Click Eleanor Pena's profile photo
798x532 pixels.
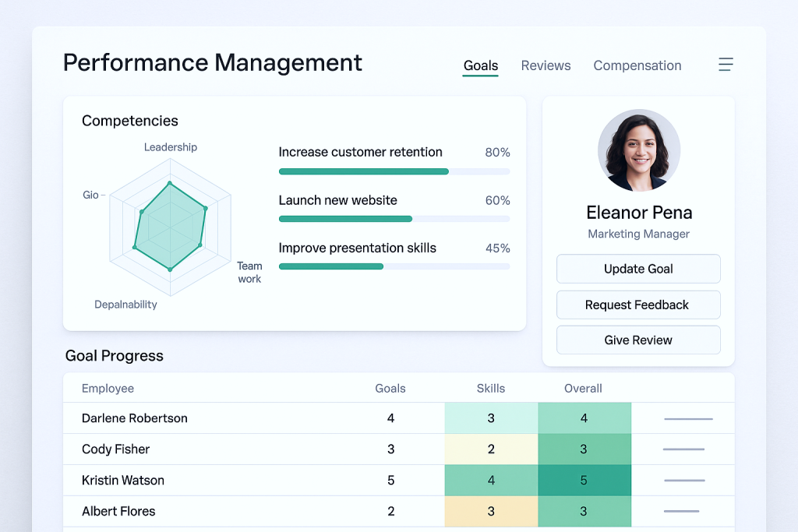click(638, 150)
